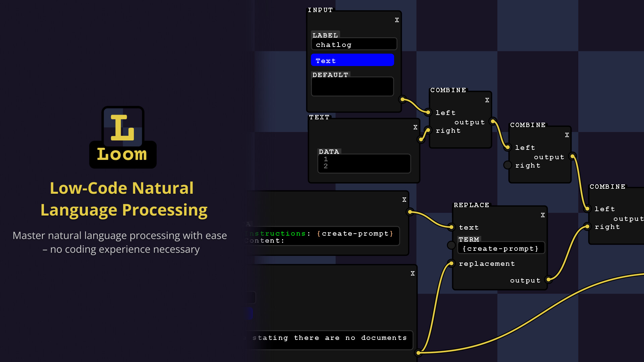Click the left input port of the rightmost COMBINE node
644x362 pixels.
click(x=587, y=209)
